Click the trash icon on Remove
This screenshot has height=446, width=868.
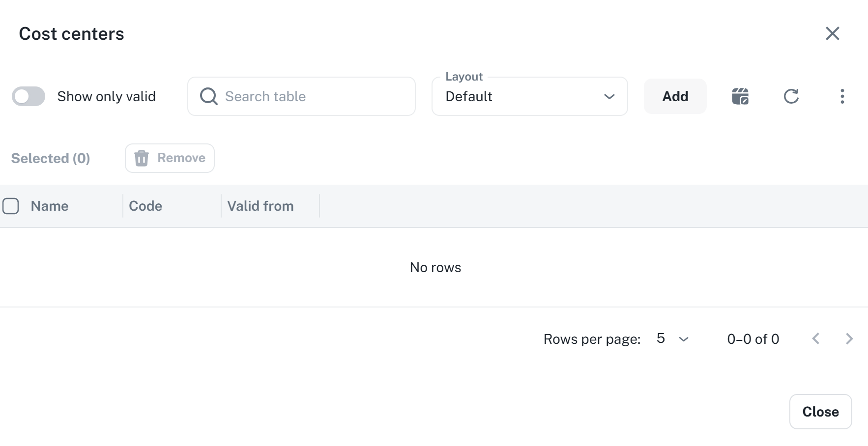[142, 158]
